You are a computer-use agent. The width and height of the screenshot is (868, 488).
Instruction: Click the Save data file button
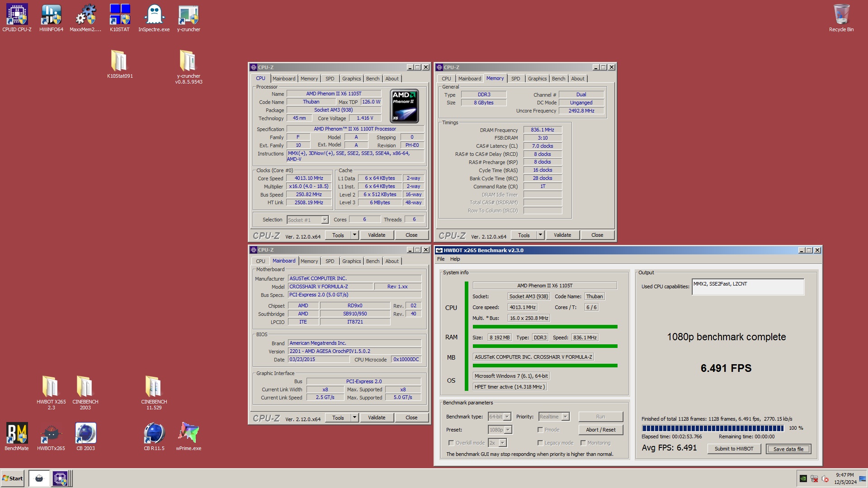[x=788, y=449]
